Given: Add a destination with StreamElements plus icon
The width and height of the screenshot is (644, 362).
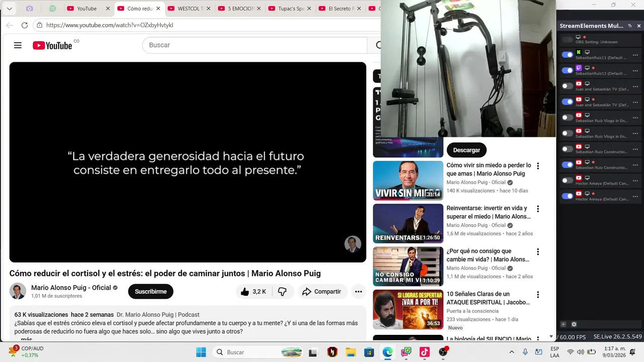Looking at the screenshot, I should point(563,324).
